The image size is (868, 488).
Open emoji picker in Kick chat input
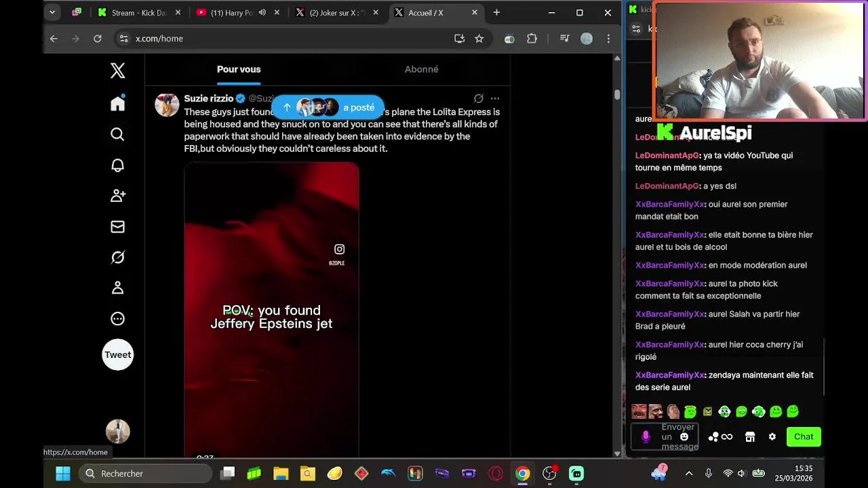pos(684,437)
